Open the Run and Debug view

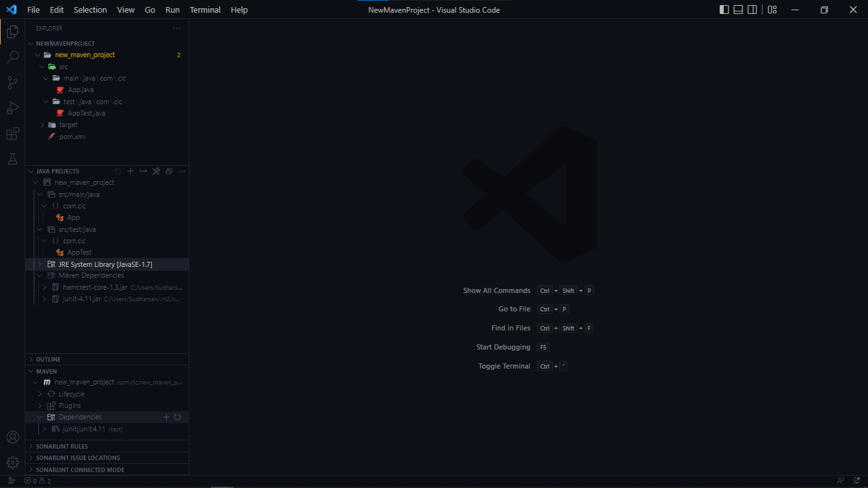point(12,108)
